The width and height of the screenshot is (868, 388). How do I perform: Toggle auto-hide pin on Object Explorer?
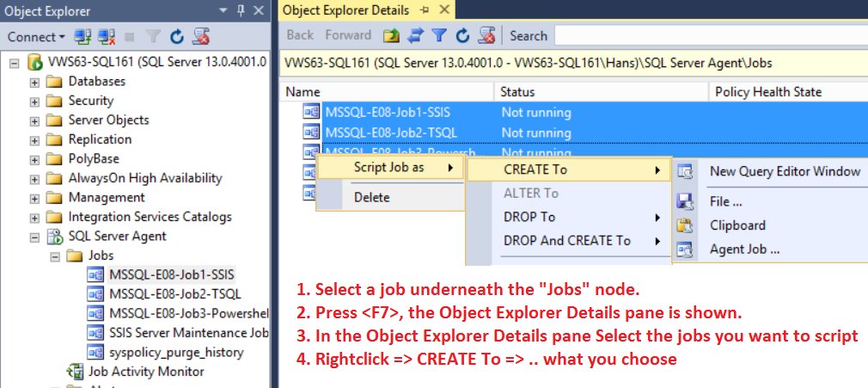coord(241,10)
